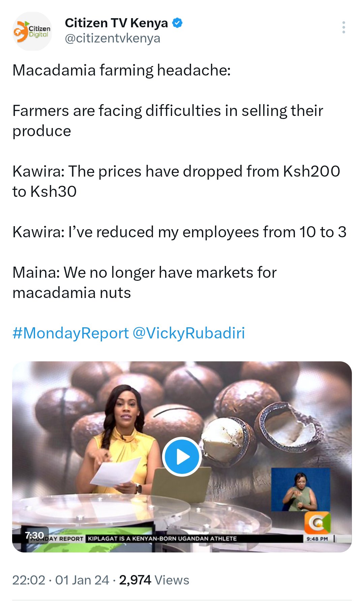Click the "Macadamia farming headache:" headline text
Screen dimensions: 364x601
tap(121, 70)
